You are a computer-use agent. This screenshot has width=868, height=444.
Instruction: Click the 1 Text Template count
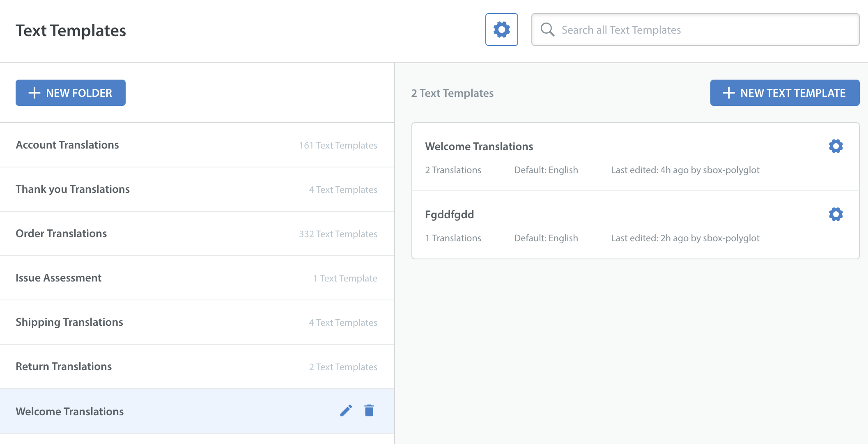(345, 278)
